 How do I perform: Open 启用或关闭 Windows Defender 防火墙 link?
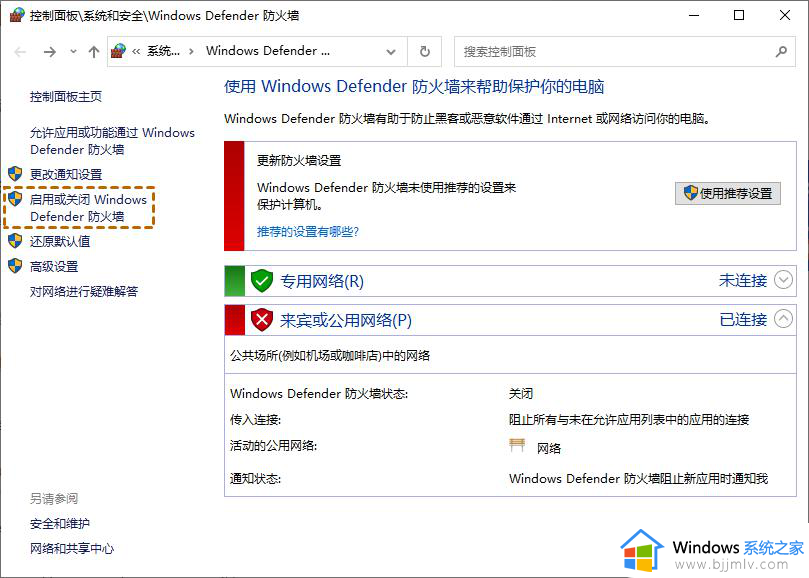88,207
